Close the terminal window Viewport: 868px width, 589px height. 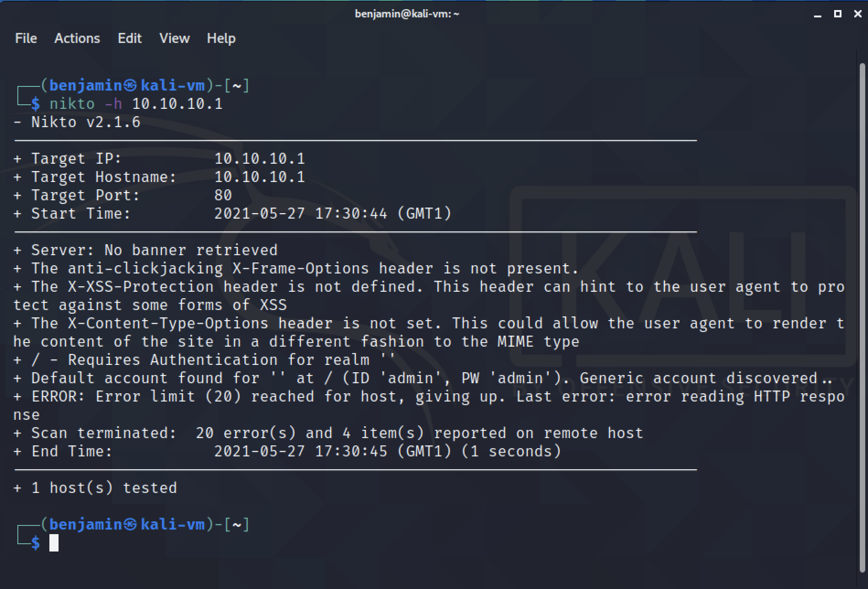coord(857,14)
